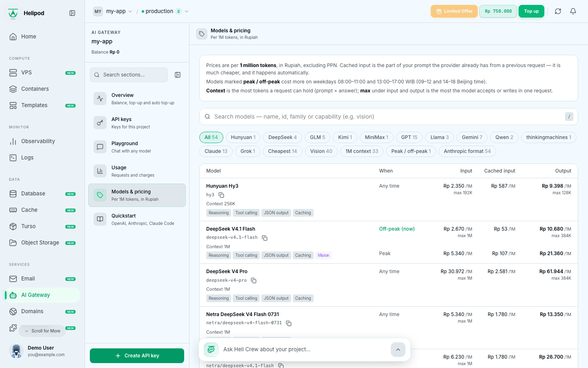Filter models by Peak / off-peak 1
Screen dimensions: 588x368
click(x=411, y=151)
